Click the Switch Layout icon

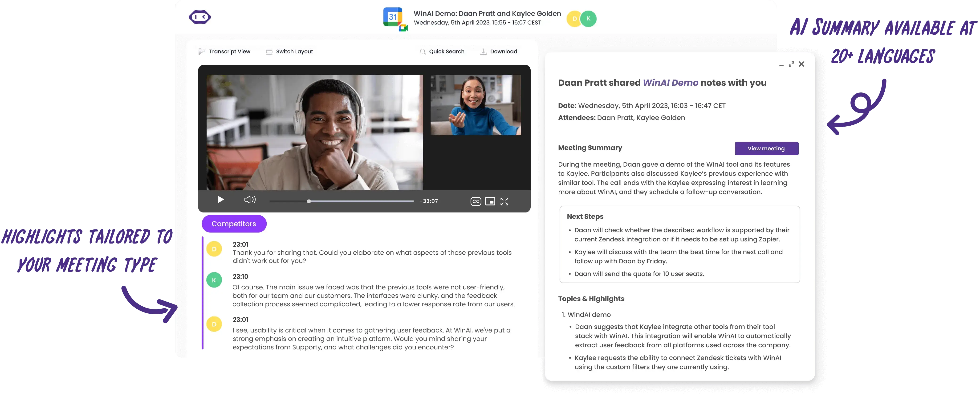click(269, 51)
